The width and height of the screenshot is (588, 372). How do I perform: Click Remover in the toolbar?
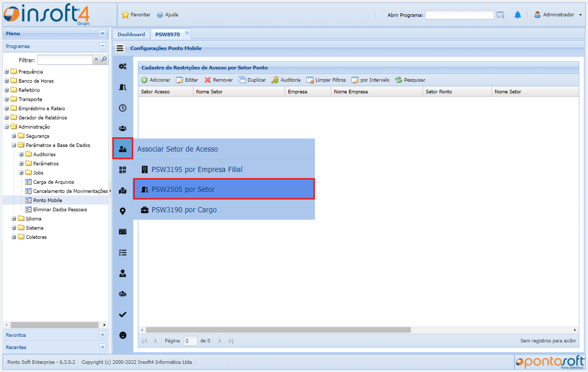click(218, 80)
